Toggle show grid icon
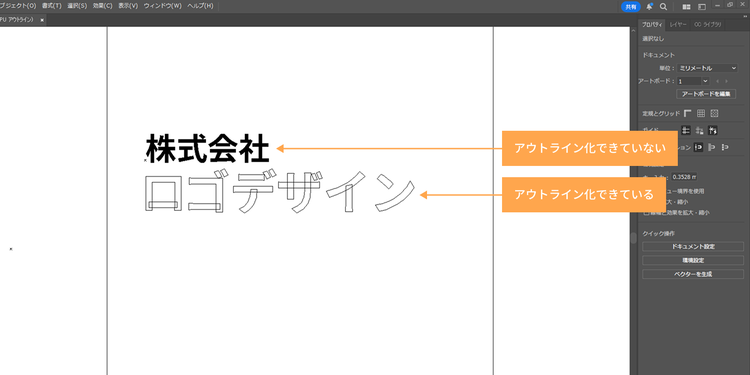The width and height of the screenshot is (750, 375). 701,114
